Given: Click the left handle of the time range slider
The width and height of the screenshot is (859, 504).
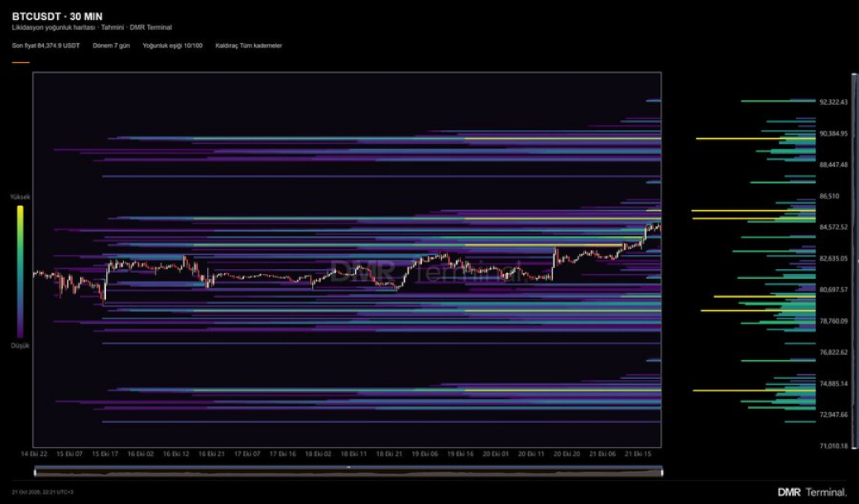Looking at the screenshot, I should [x=36, y=472].
